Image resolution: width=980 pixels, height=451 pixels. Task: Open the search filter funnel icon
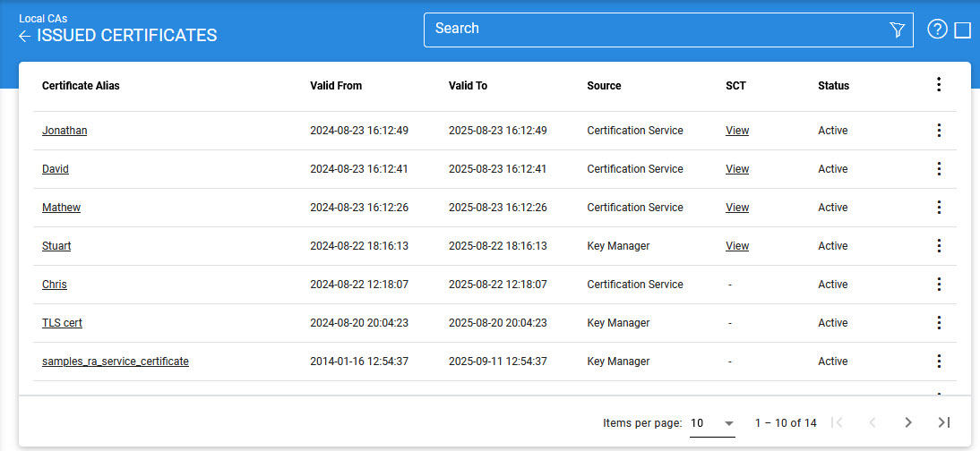[897, 30]
